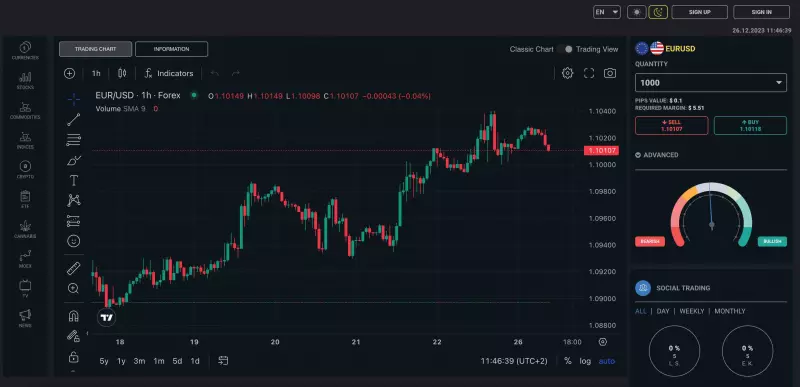
Task: Select the ruler measure tool
Action: tap(73, 268)
